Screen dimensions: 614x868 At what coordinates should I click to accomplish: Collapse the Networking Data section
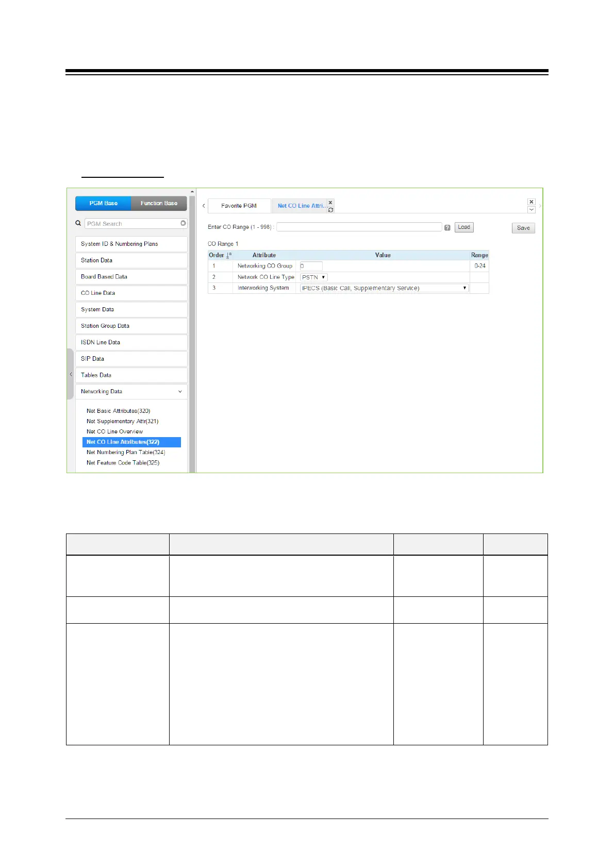point(131,392)
